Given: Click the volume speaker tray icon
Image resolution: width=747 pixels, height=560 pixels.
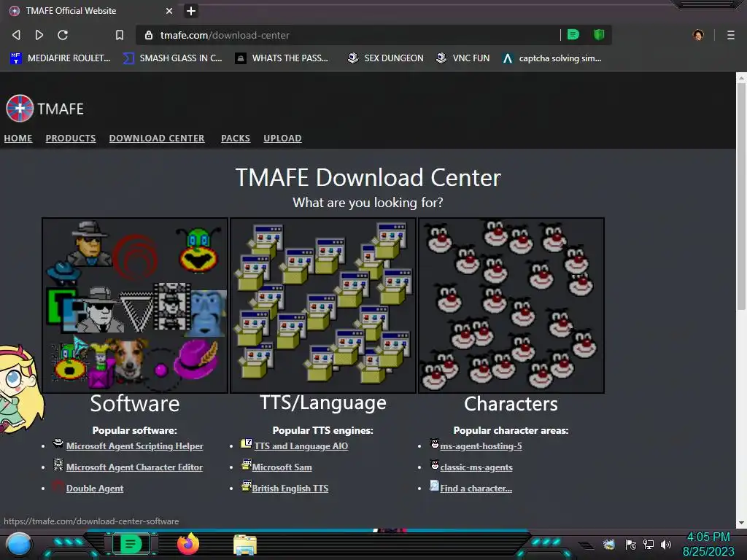Looking at the screenshot, I should coord(665,544).
